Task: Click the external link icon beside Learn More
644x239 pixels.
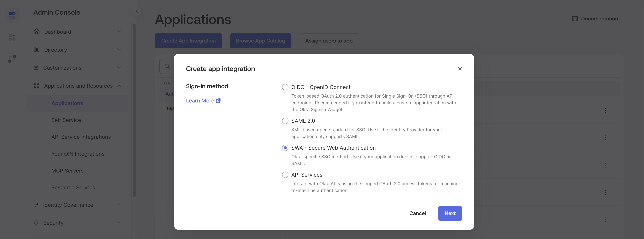Action: click(x=218, y=101)
